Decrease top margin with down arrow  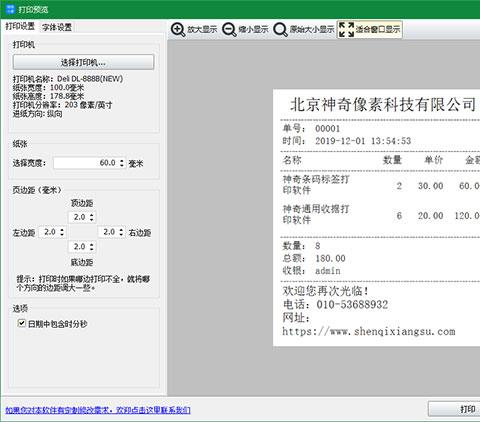point(92,220)
